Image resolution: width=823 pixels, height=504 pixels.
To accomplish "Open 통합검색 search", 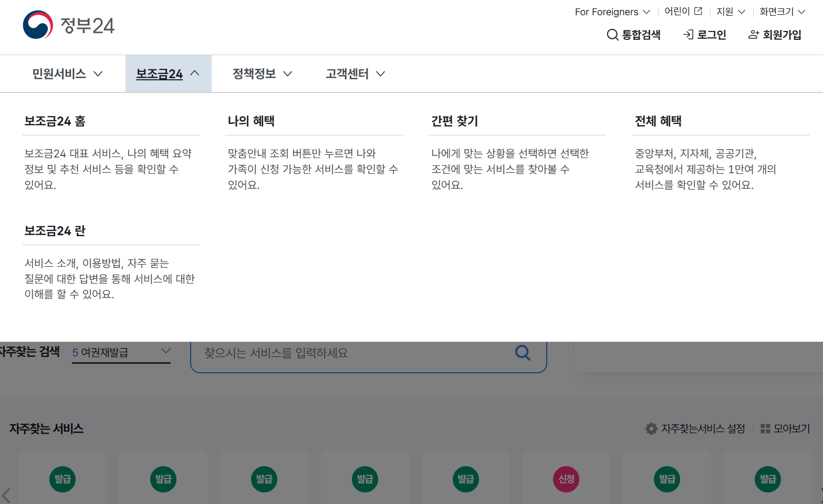I will tap(633, 35).
